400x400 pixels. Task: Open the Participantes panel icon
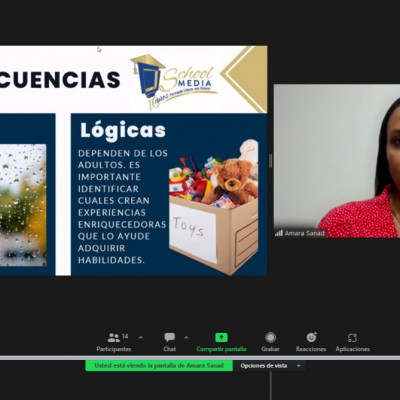point(114,338)
